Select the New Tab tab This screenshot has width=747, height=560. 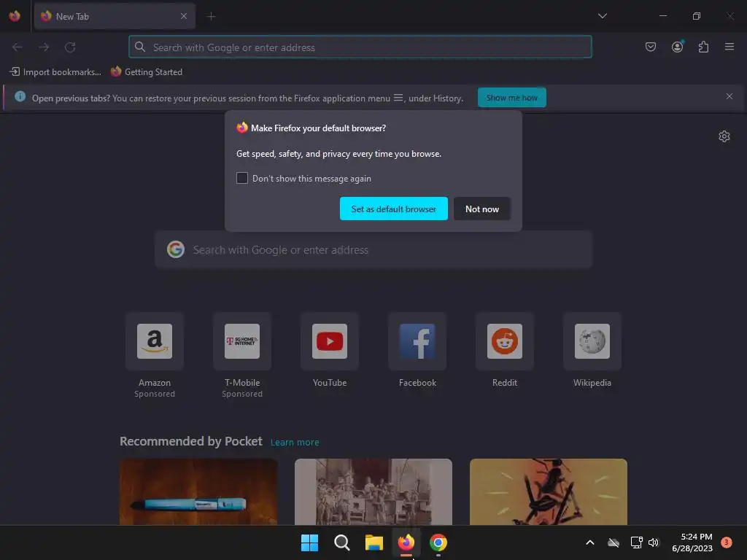pos(115,16)
